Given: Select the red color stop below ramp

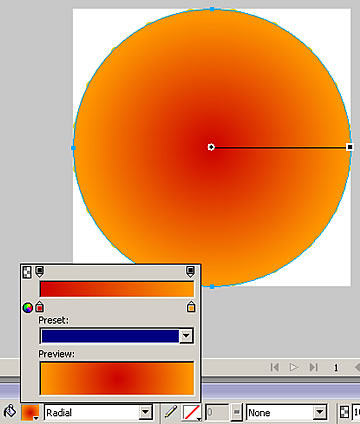Looking at the screenshot, I should [39, 307].
